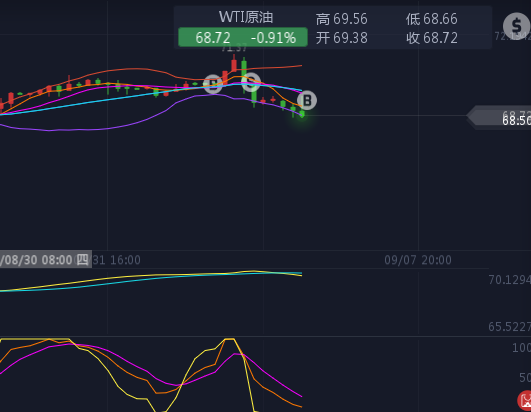This screenshot has height=412, width=531.
Task: Select the 高 69.56 high value
Action: point(341,19)
